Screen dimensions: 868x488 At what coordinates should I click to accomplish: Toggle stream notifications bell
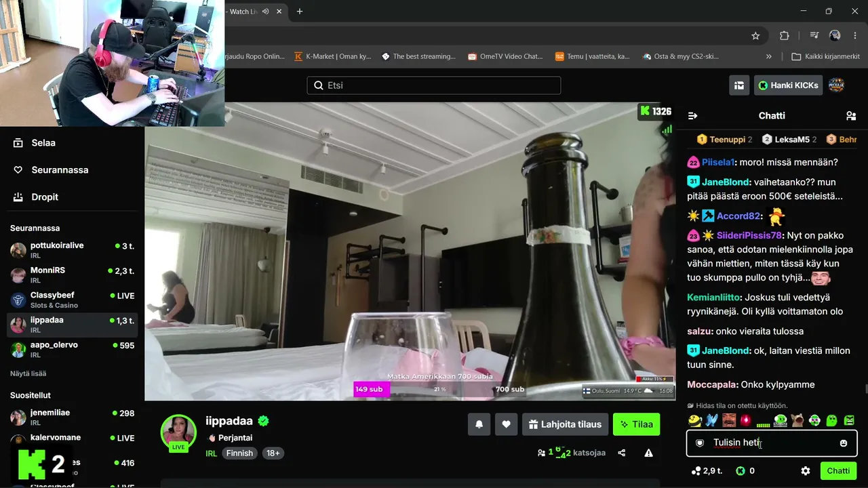[479, 424]
